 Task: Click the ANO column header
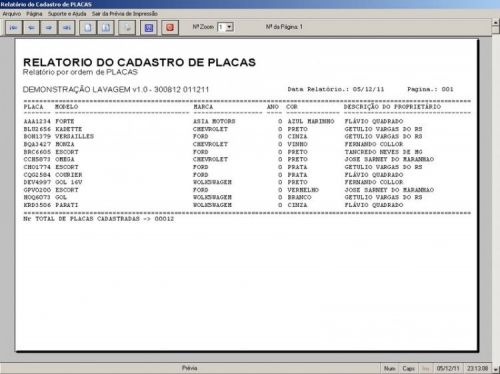[273, 107]
